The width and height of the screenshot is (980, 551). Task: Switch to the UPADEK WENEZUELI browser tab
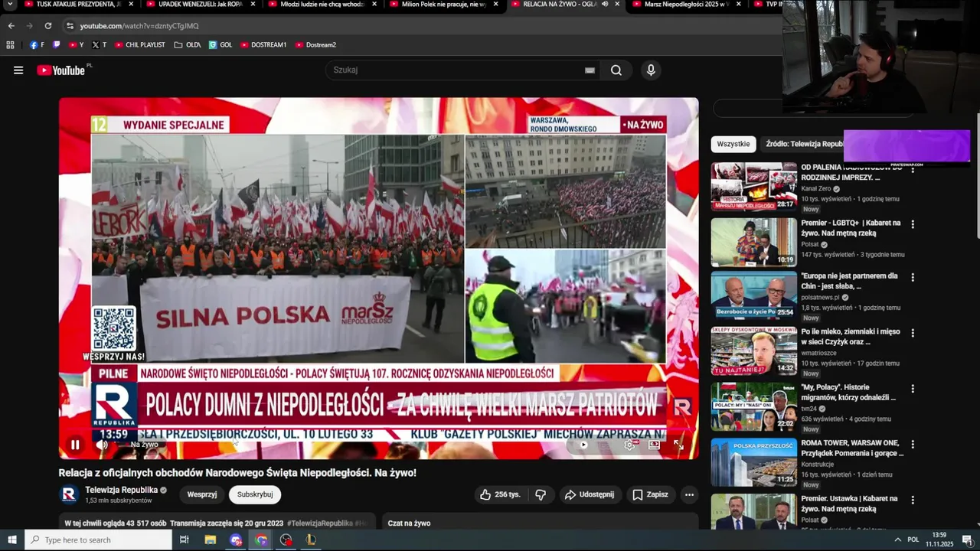(x=199, y=5)
